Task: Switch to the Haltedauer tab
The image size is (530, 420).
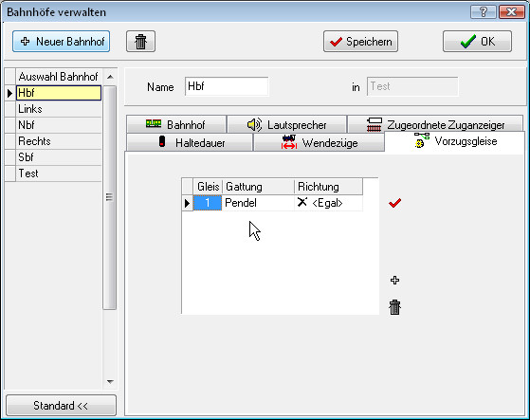Action: 190,142
